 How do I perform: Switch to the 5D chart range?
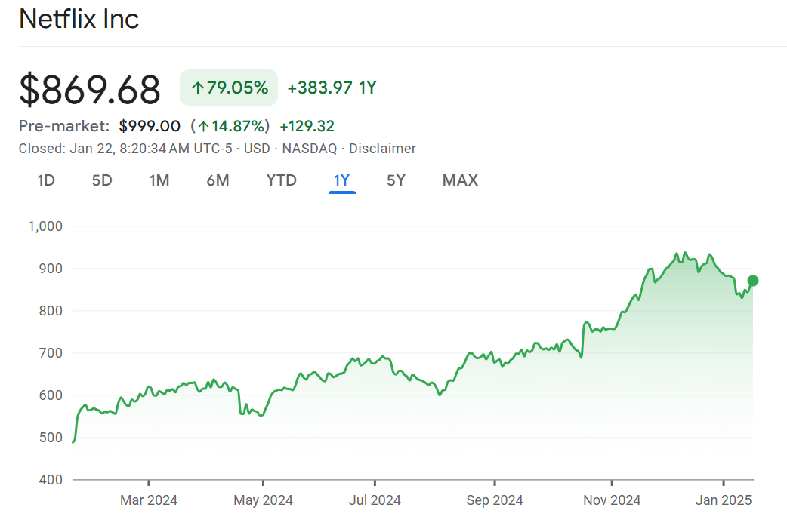[x=102, y=180]
